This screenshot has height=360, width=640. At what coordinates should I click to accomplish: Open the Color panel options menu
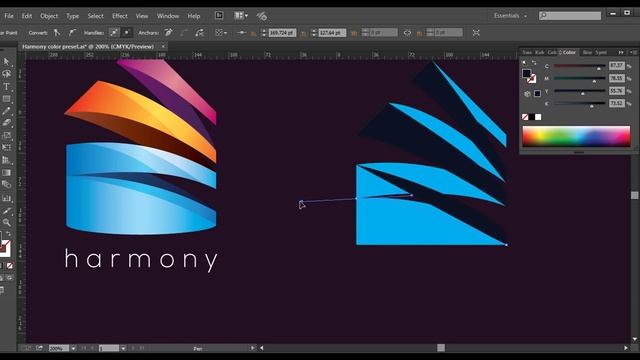[x=632, y=52]
